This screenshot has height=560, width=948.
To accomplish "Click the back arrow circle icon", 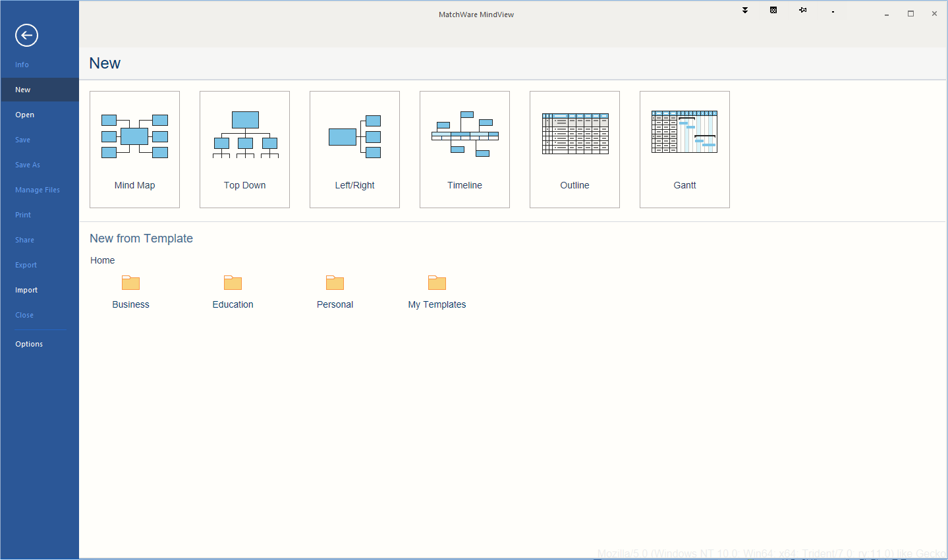I will 26,36.
